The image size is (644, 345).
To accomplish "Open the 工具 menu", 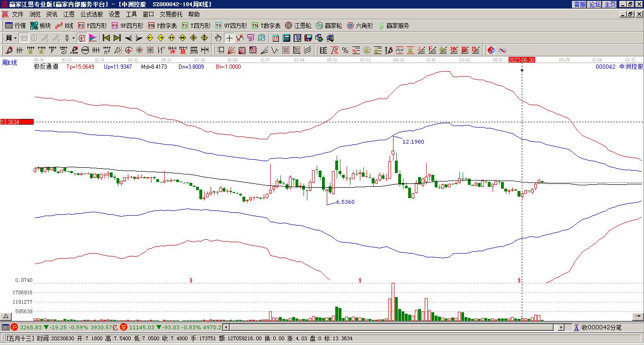I will (131, 14).
